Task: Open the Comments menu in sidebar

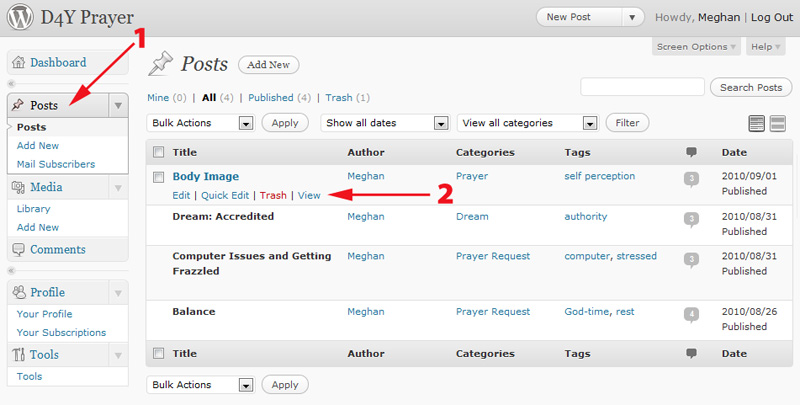Action: [x=57, y=249]
